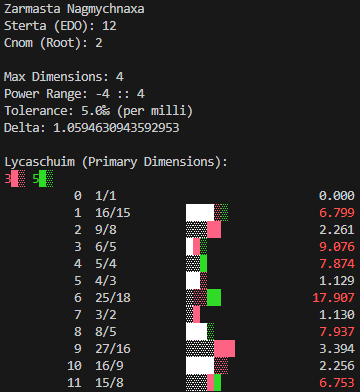The width and height of the screenshot is (360, 392).
Task: Click the ratio 5/4
Action: click(106, 264)
